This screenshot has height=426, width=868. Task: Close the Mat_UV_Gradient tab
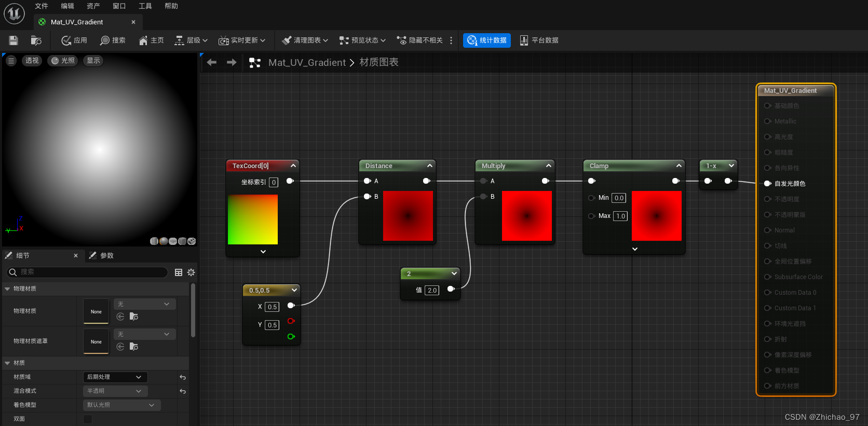(133, 22)
